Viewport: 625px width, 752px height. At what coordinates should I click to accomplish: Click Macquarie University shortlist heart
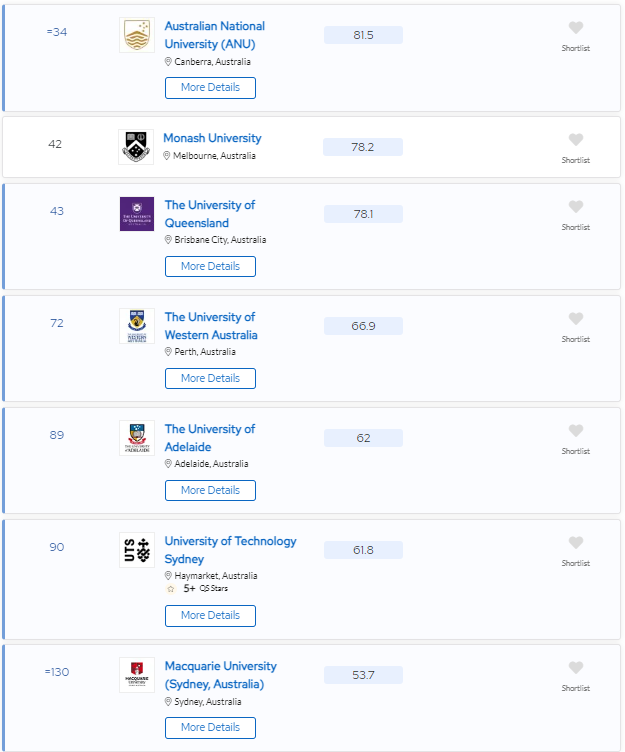576,668
